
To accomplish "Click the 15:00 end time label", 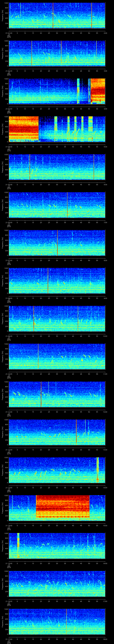I will [x=105, y=526].
